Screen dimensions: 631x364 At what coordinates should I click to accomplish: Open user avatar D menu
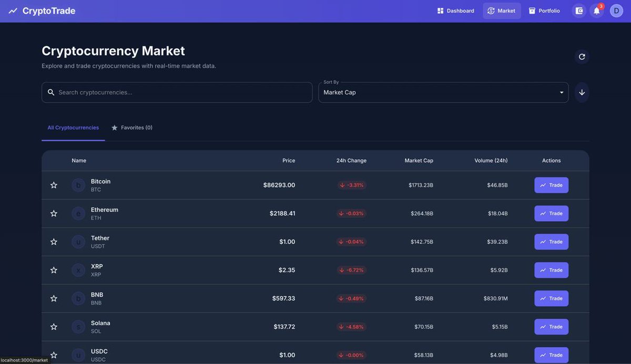click(616, 11)
